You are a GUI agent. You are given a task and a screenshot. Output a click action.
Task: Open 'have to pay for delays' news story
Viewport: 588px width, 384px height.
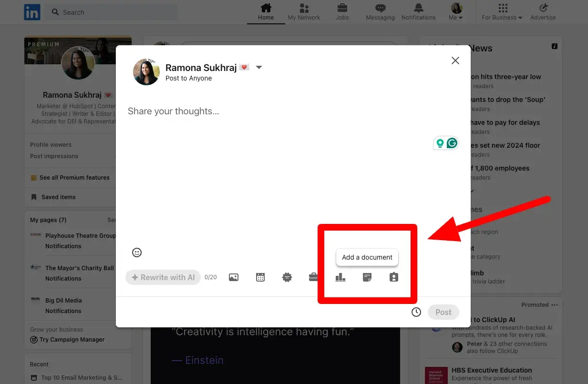pyautogui.click(x=505, y=122)
